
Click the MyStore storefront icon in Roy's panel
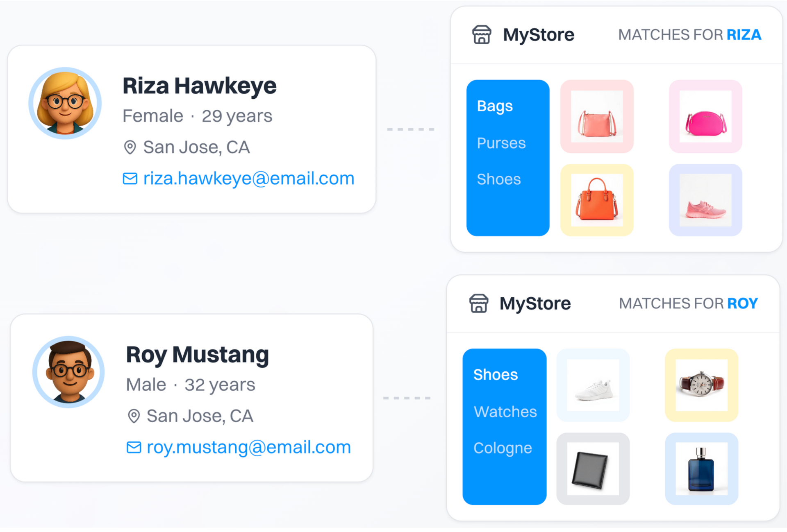coord(478,303)
